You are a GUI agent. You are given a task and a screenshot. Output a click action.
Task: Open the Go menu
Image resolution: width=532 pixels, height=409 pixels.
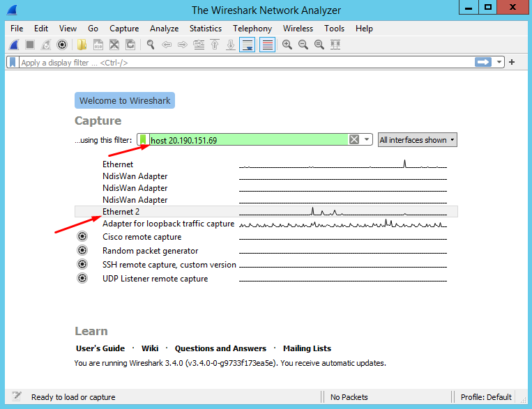pos(93,29)
